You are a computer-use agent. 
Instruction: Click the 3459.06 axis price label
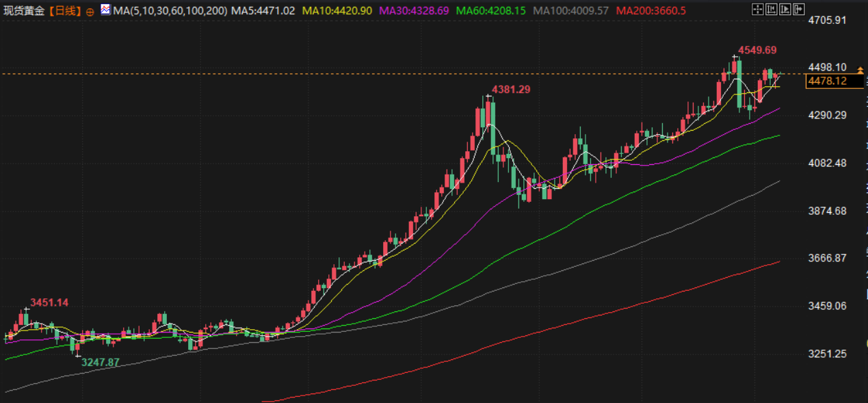coord(827,306)
